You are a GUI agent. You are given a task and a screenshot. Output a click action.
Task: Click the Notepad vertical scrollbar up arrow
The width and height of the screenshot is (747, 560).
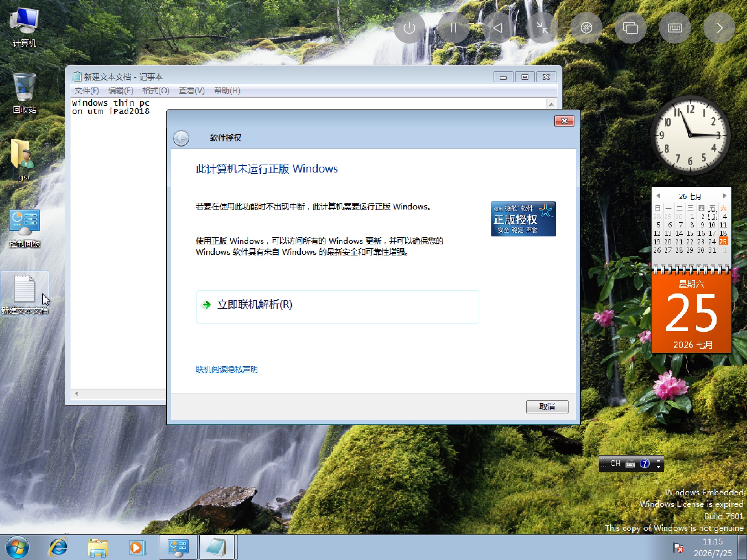[551, 104]
